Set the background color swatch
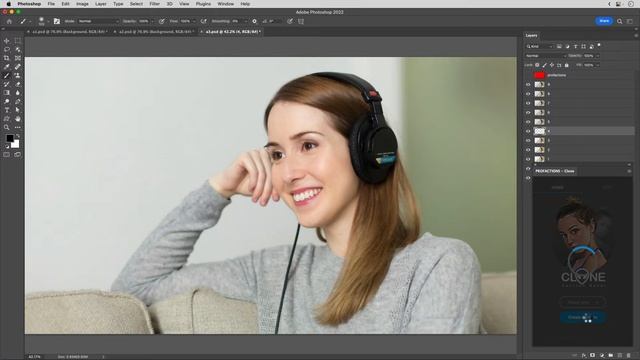Image resolution: width=640 pixels, height=360 pixels. click(x=16, y=144)
